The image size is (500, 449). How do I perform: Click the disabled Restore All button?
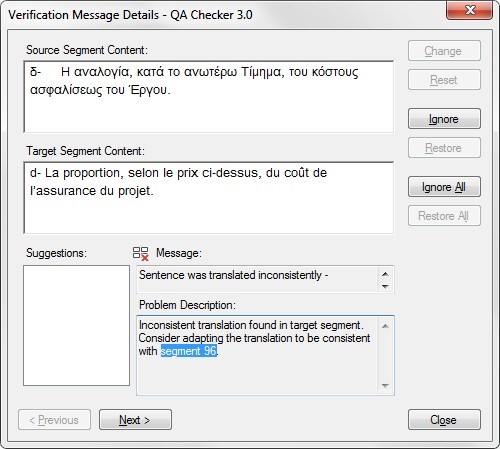coord(444,216)
